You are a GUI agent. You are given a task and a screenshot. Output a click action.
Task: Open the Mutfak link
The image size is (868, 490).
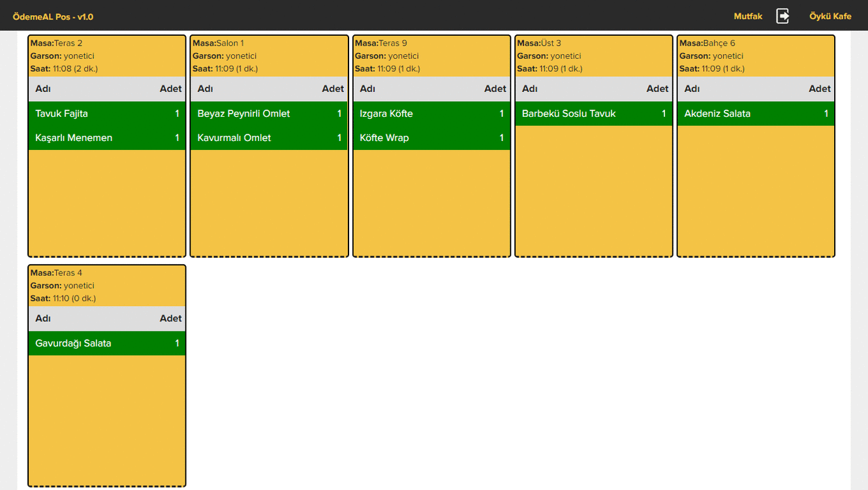pyautogui.click(x=748, y=16)
